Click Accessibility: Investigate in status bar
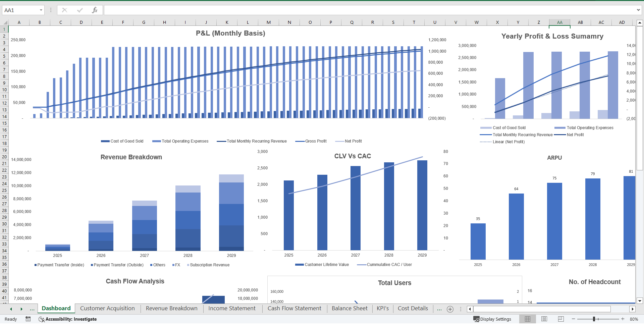Image resolution: width=644 pixels, height=324 pixels. tap(67, 319)
